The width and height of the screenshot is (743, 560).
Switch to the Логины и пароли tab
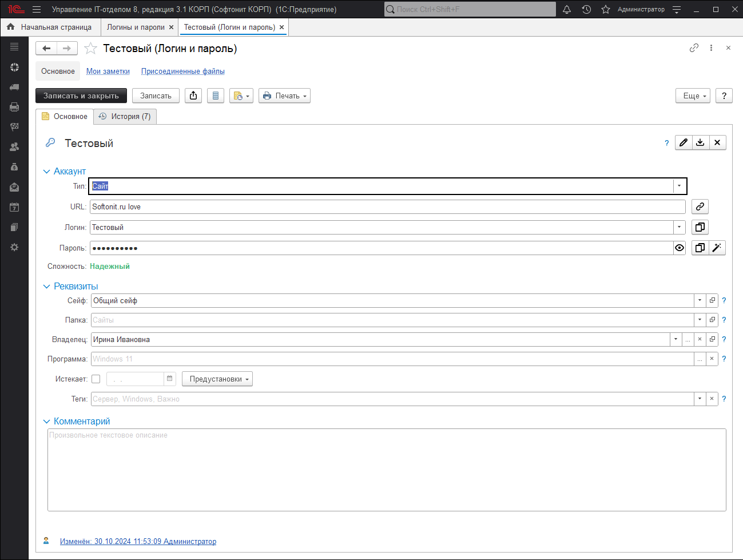136,27
